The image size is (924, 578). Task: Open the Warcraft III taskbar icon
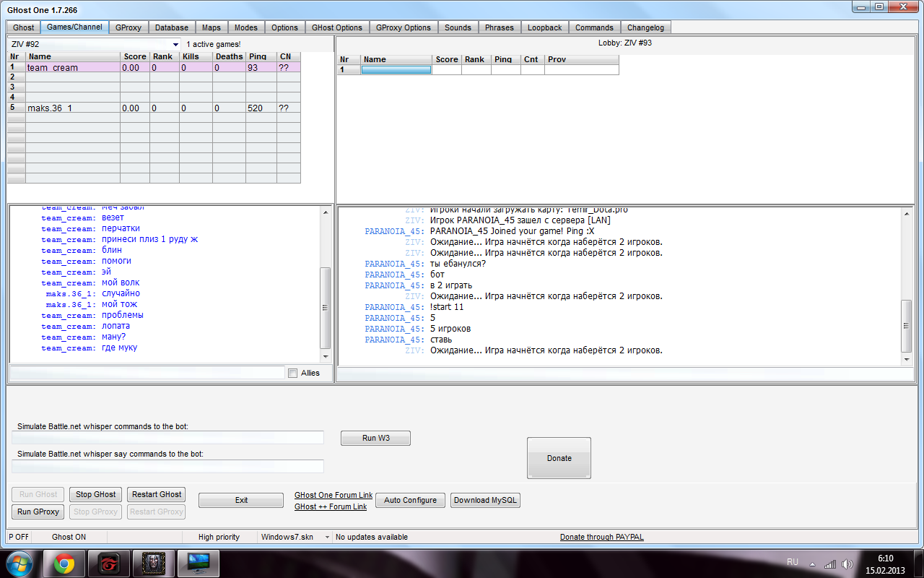153,563
